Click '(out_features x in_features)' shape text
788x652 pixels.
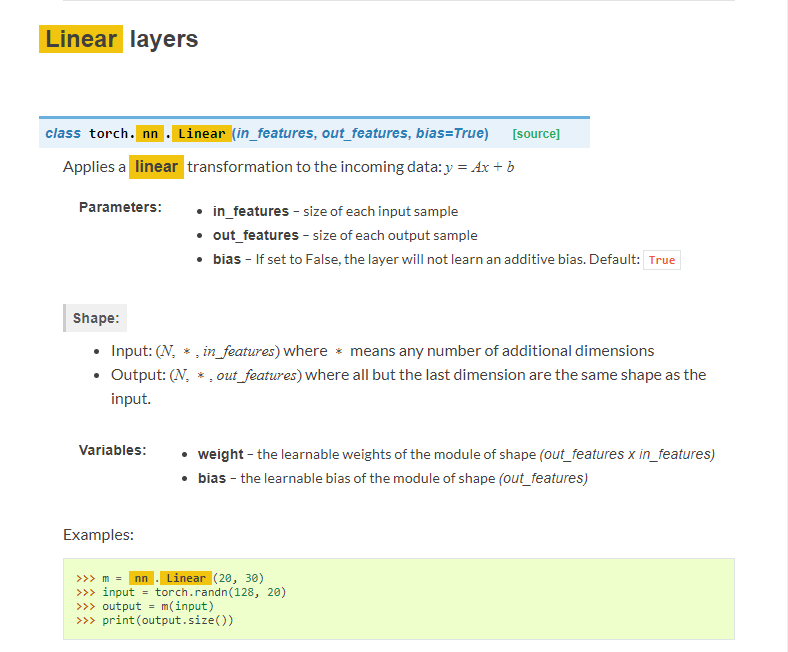pyautogui.click(x=627, y=454)
